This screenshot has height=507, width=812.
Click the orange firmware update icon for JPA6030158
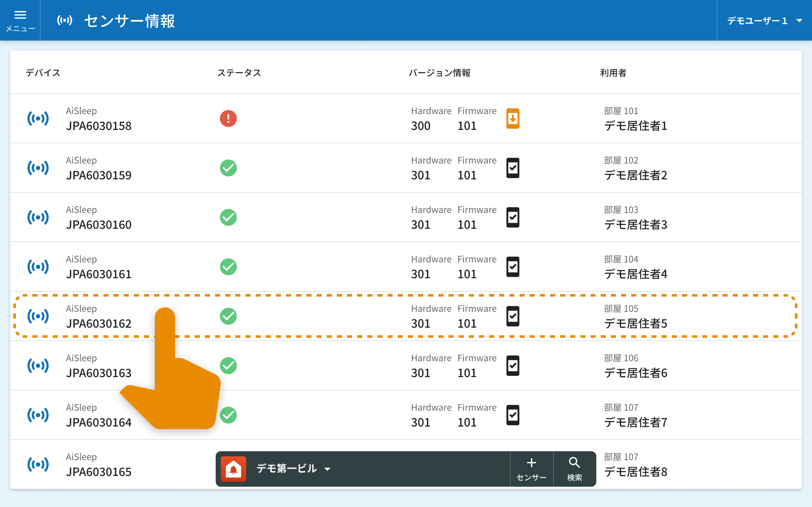(512, 119)
